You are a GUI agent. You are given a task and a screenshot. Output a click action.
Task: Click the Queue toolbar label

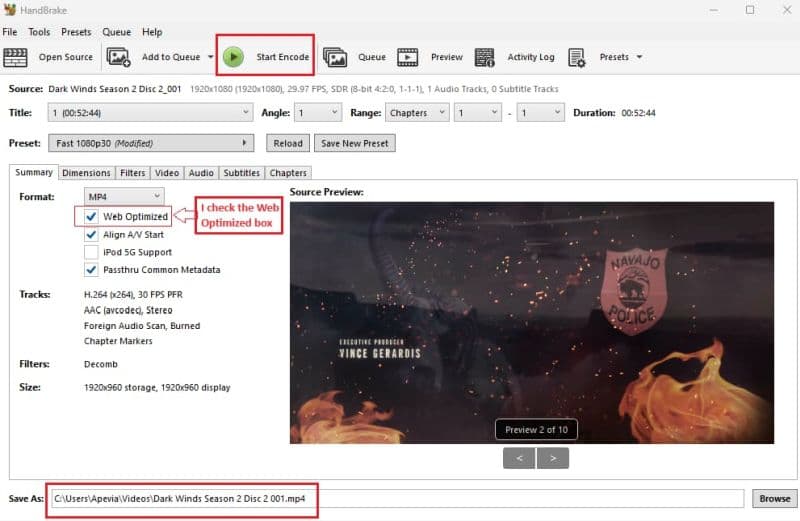(x=372, y=57)
